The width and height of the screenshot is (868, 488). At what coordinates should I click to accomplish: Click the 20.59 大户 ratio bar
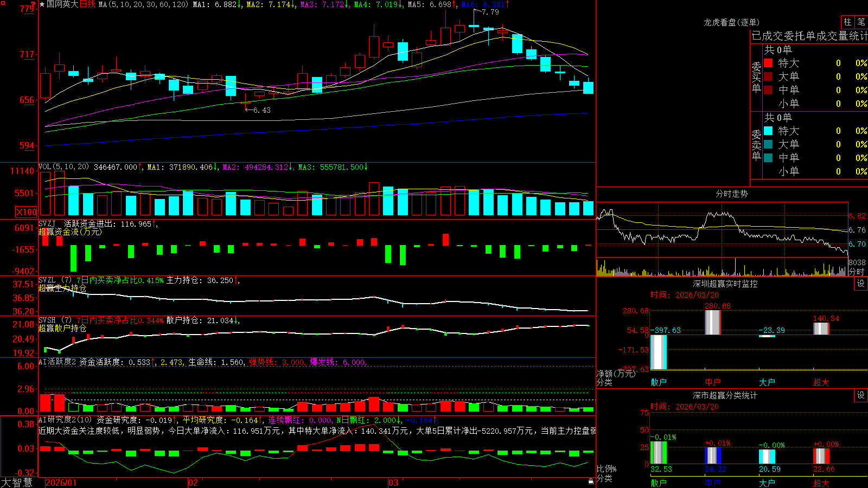767,457
